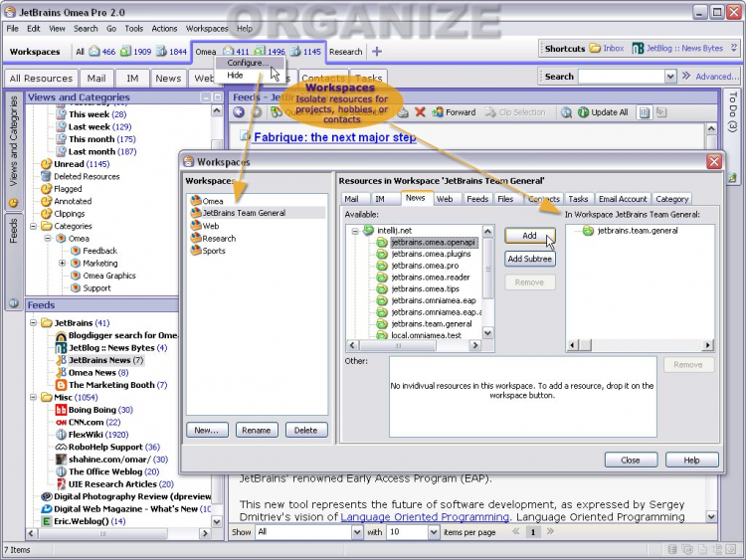Select Hide in the context menu

pos(235,76)
